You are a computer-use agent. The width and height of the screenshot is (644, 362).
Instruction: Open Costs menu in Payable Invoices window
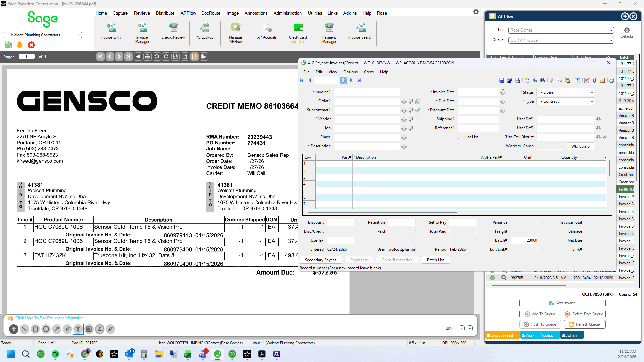click(369, 72)
